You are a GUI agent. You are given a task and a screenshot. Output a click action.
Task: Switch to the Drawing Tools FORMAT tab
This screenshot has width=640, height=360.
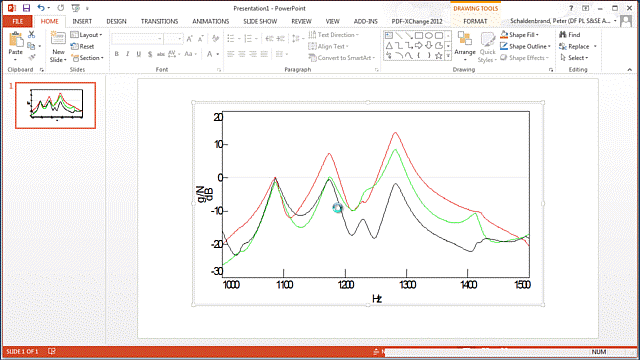tap(475, 21)
